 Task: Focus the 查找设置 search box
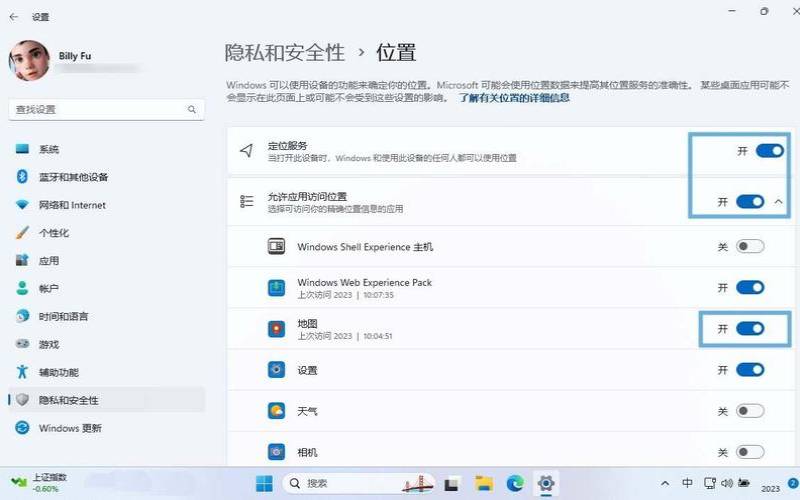pyautogui.click(x=106, y=109)
